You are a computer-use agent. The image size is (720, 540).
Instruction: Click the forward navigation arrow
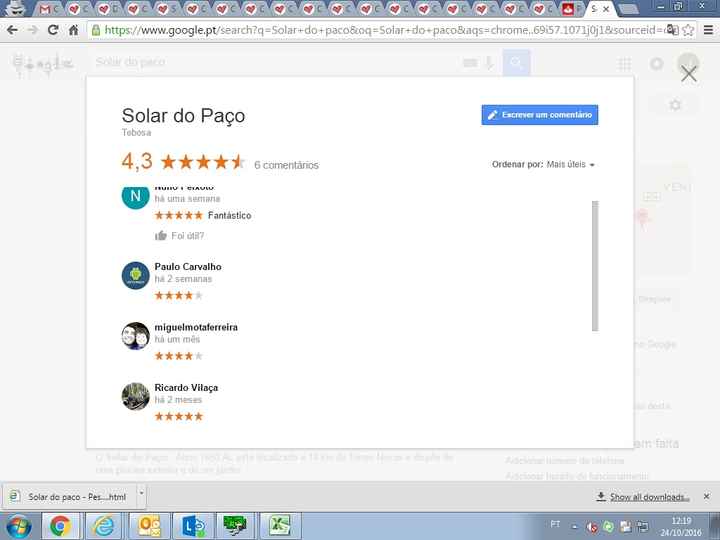click(33, 30)
